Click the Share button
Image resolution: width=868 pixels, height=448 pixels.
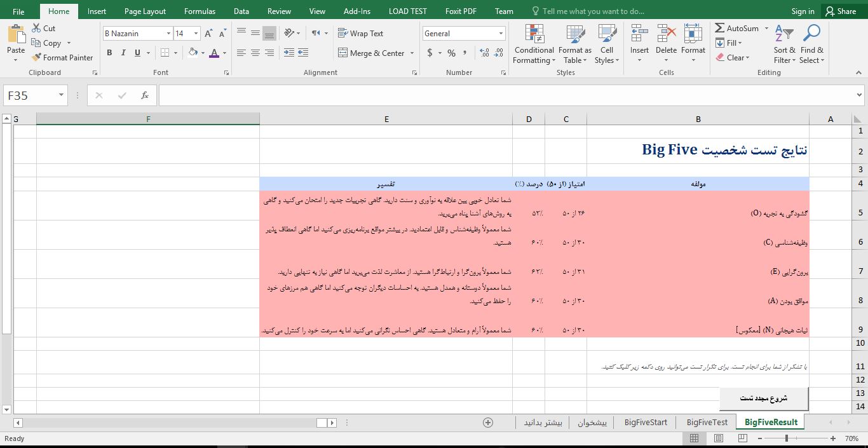click(x=840, y=11)
